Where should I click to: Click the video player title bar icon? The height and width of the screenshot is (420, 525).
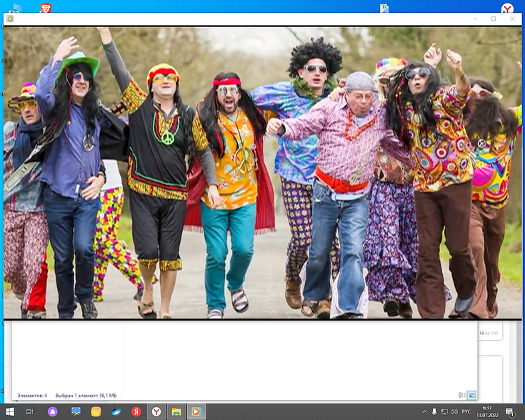(x=10, y=19)
